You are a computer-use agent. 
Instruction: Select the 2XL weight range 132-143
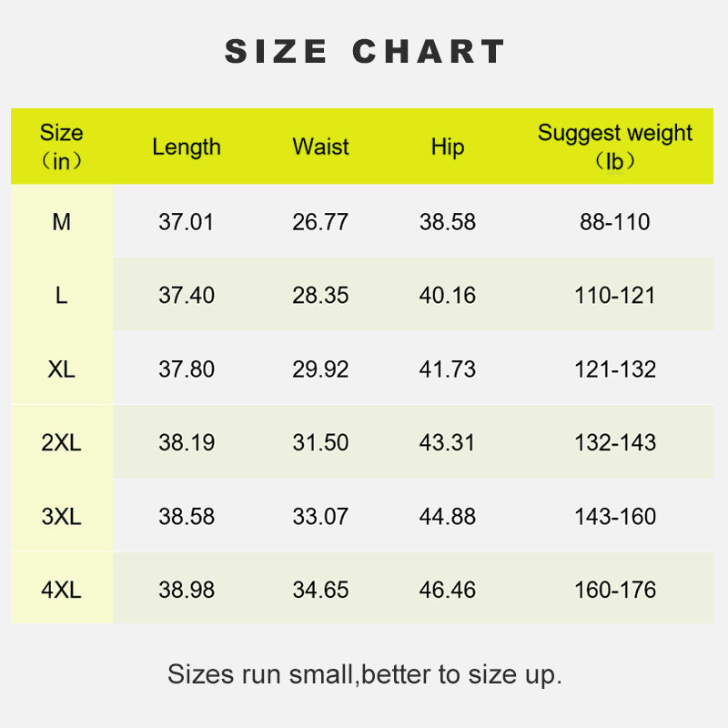[x=615, y=443]
